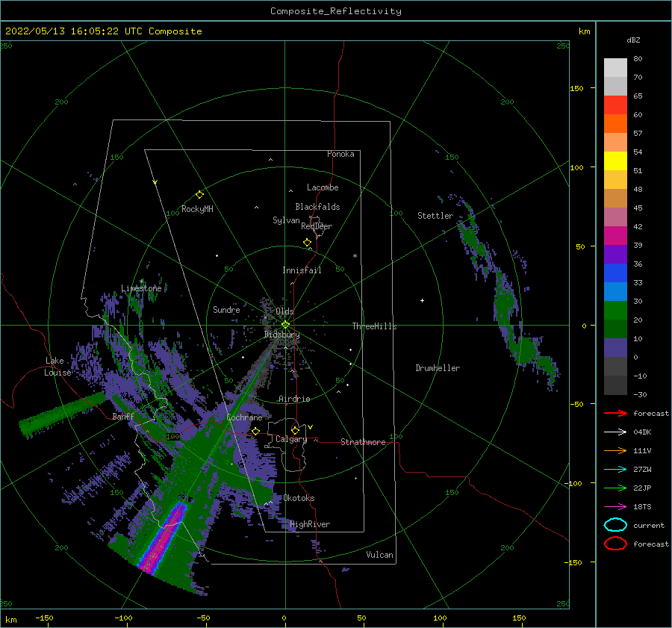Click the red forecast arrow in legend
This screenshot has width=672, height=628.
[x=615, y=413]
